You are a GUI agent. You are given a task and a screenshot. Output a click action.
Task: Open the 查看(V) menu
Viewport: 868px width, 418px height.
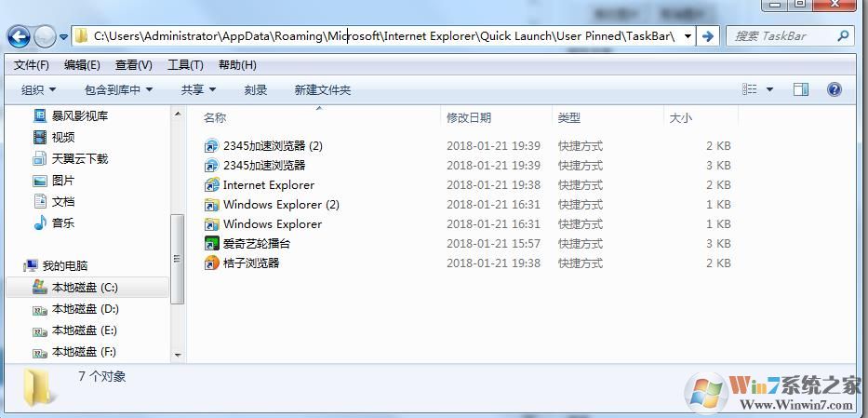(x=133, y=65)
